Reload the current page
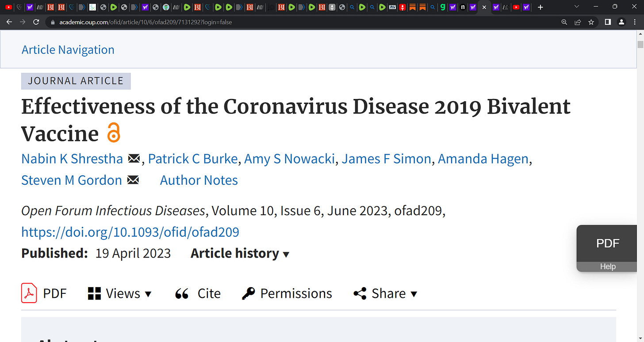 (36, 22)
